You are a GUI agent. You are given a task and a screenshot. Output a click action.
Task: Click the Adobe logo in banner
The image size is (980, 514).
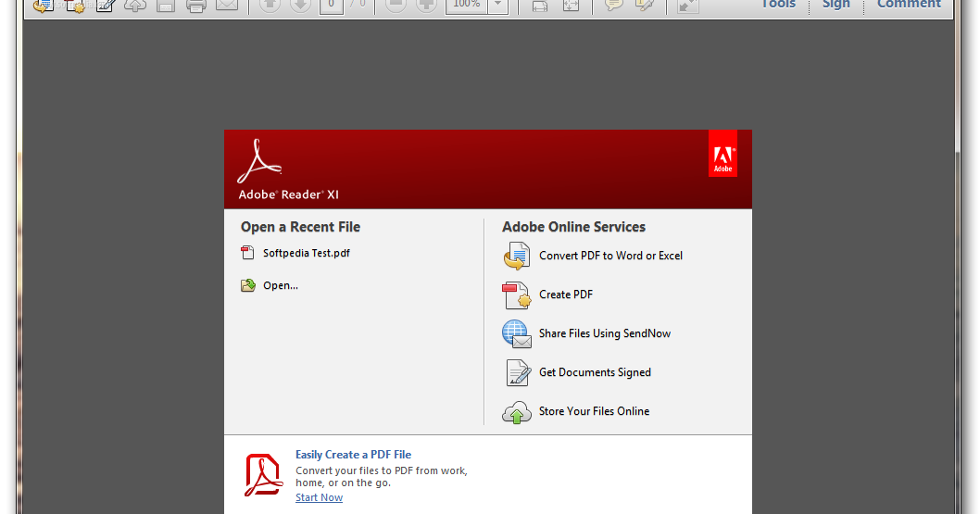click(722, 154)
